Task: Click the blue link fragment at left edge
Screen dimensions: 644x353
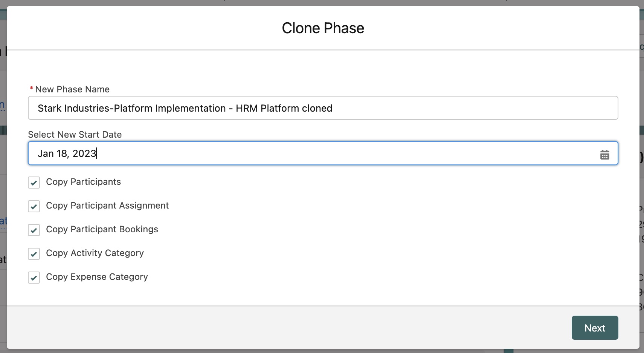Action: (x=3, y=105)
